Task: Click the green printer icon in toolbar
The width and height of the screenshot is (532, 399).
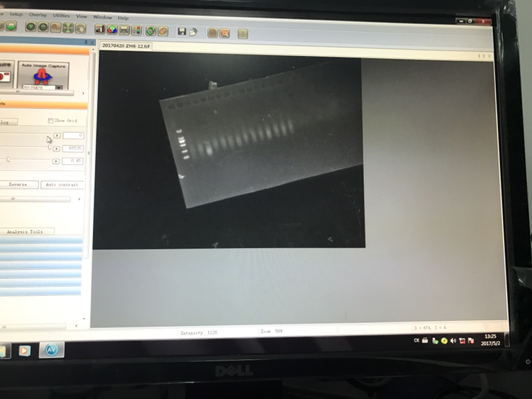Action: [11, 26]
